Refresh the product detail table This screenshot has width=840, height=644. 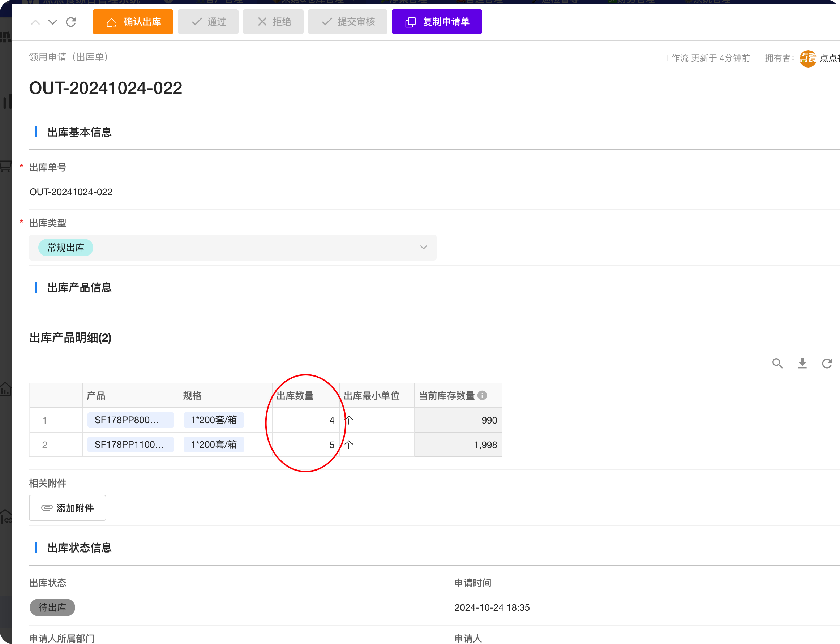827,363
